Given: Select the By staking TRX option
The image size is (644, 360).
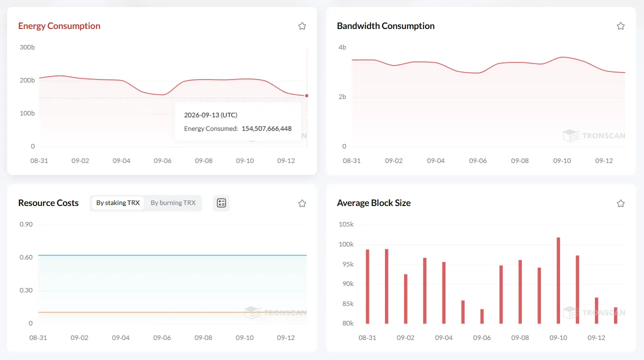Looking at the screenshot, I should tap(118, 203).
